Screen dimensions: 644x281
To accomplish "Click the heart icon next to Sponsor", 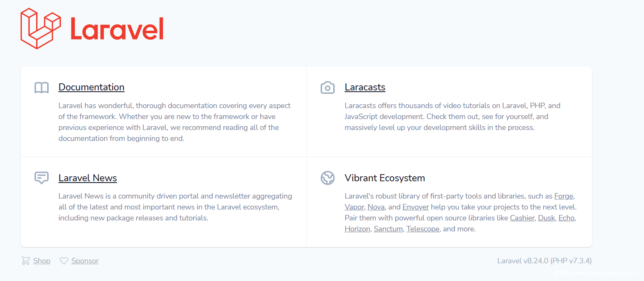I will [64, 261].
